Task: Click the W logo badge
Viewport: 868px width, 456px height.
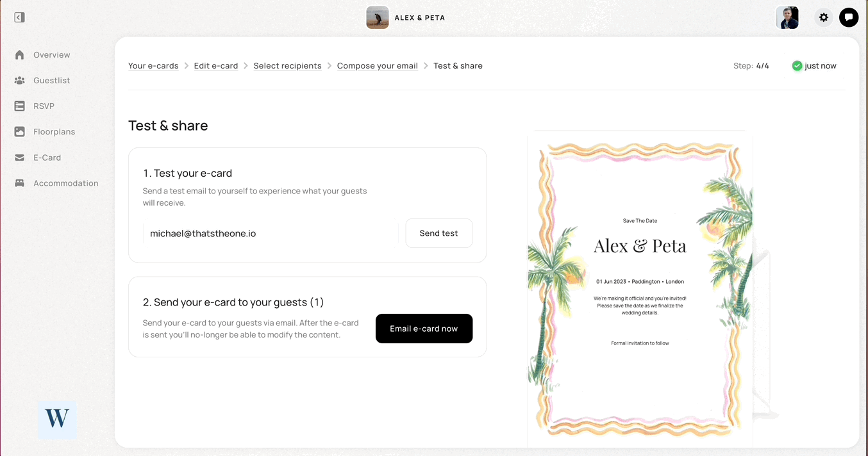Action: coord(57,420)
